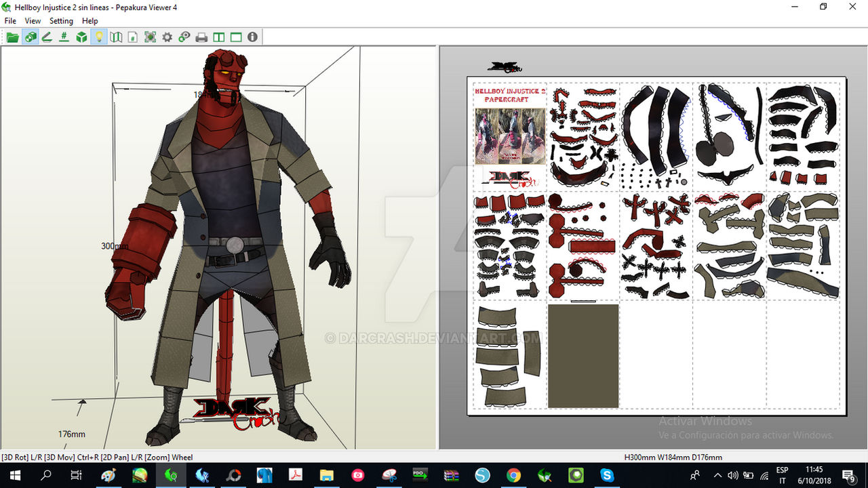Click the solid olive rectangle pattern piece
Image resolution: width=868 pixels, height=488 pixels.
coord(583,356)
